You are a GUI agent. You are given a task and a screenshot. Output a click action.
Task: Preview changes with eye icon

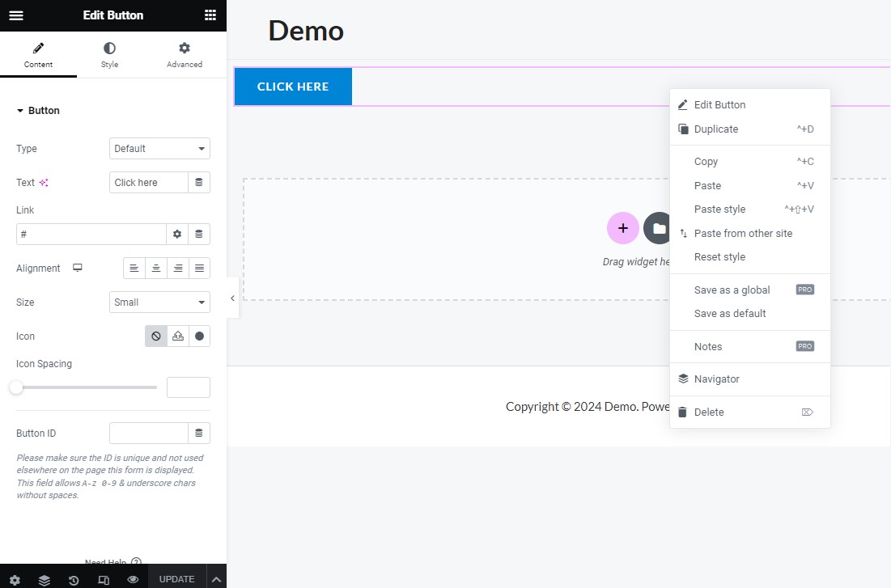(x=133, y=579)
